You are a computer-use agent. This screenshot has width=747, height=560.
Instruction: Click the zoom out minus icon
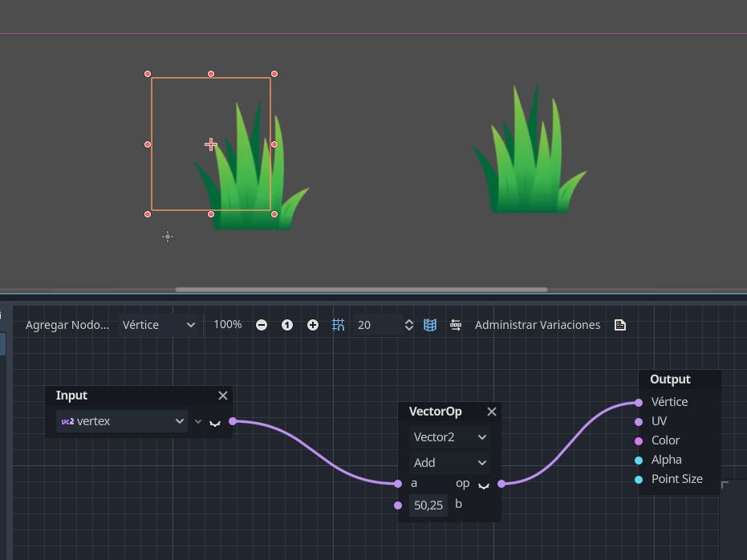pos(262,325)
